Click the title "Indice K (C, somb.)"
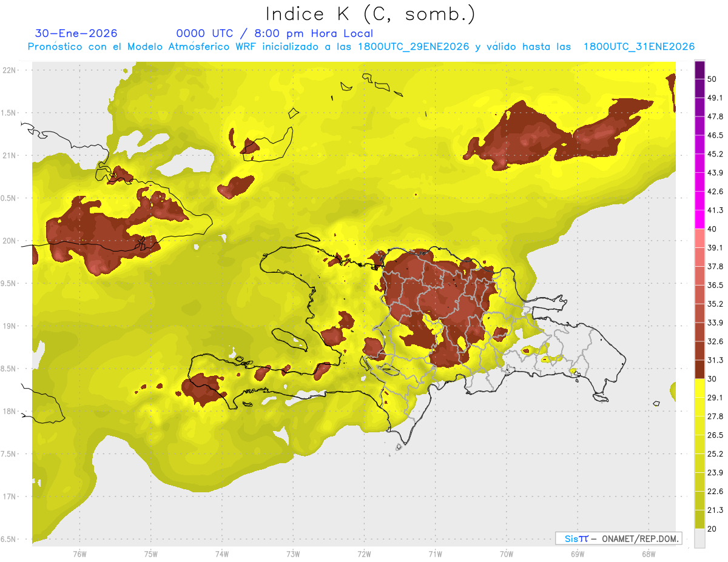Image resolution: width=728 pixels, height=562 pixels. [370, 15]
